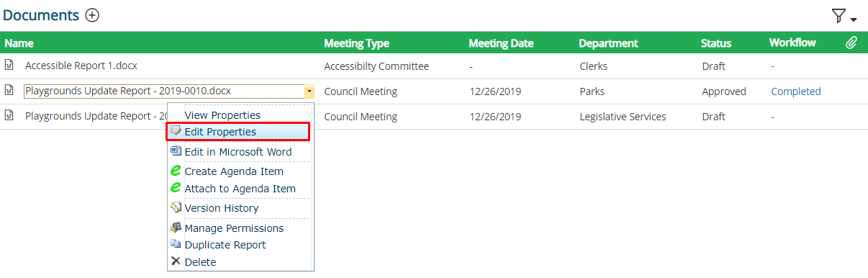
Task: Open Accessible Report 1.docx document
Action: pyautogui.click(x=81, y=66)
